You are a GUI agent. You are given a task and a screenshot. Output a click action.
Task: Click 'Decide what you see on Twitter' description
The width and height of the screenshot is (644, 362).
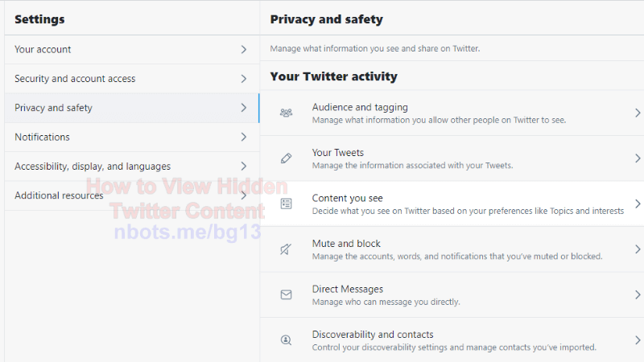click(x=468, y=211)
